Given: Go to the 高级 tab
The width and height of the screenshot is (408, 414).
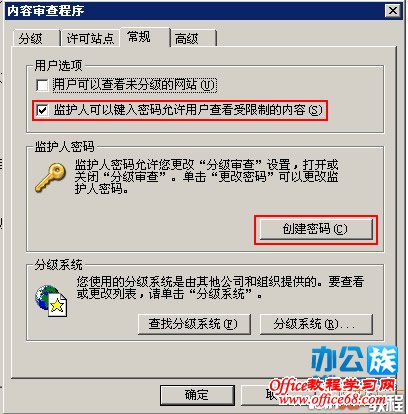Looking at the screenshot, I should point(193,38).
